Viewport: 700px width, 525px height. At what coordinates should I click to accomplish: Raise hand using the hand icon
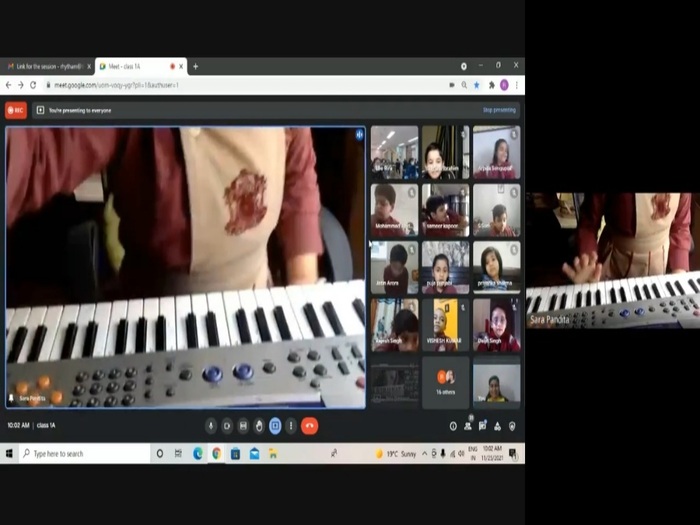(259, 426)
